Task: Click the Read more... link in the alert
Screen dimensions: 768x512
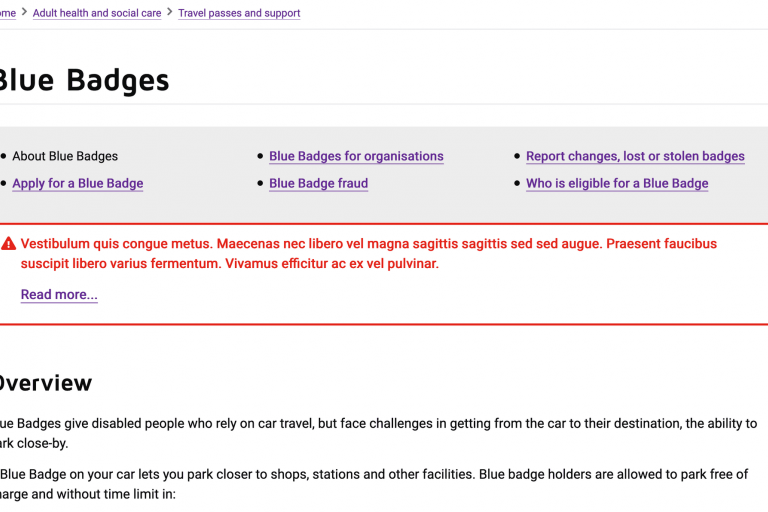Action: (x=59, y=294)
